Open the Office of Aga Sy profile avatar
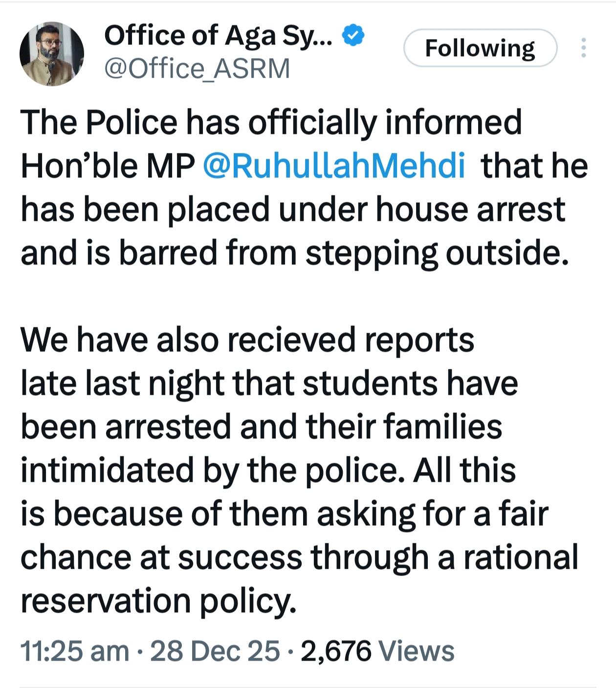This screenshot has height=688, width=616. [x=52, y=54]
